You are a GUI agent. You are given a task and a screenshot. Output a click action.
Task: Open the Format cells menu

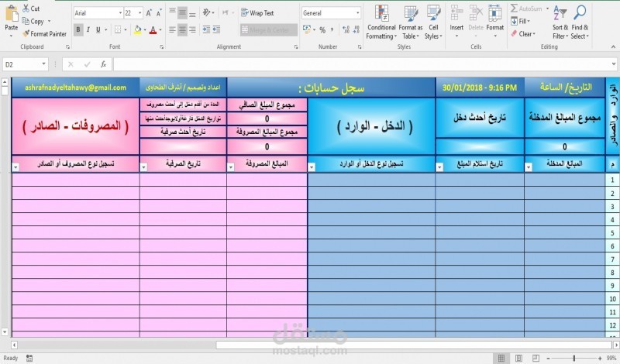coord(495,22)
